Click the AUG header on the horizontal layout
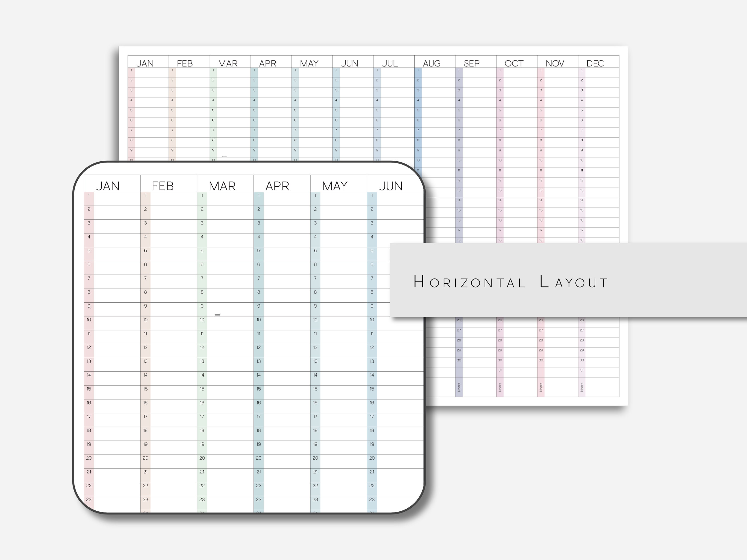 [432, 63]
